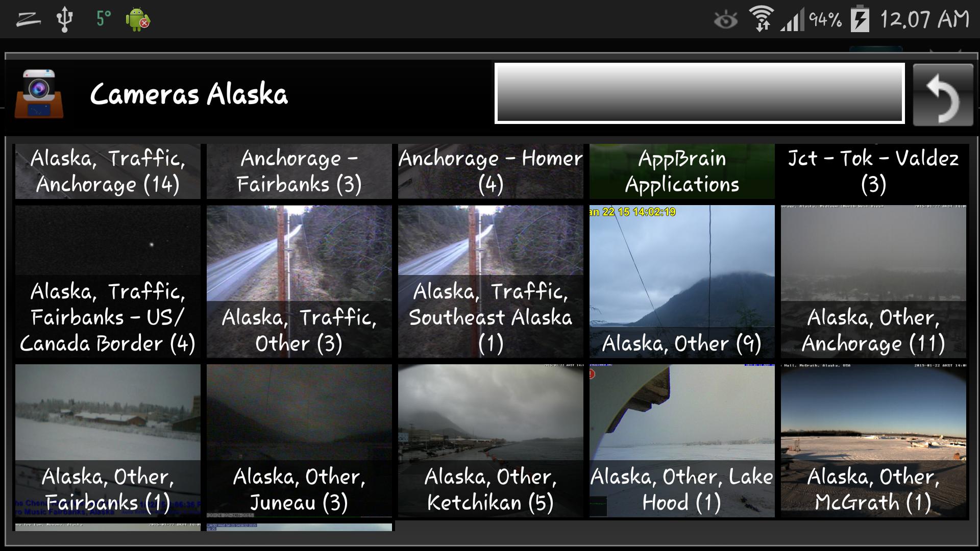Tap the USB connection status icon
The image size is (980, 551).
click(64, 19)
